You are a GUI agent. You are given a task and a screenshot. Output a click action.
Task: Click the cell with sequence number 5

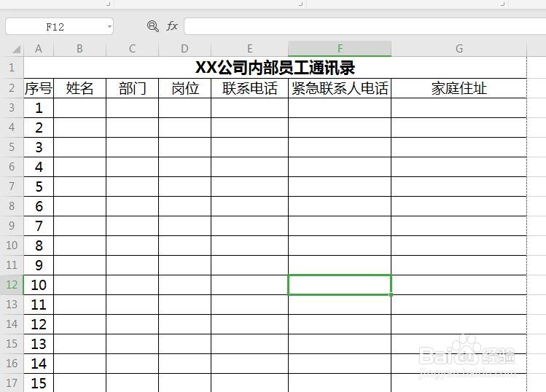click(39, 187)
